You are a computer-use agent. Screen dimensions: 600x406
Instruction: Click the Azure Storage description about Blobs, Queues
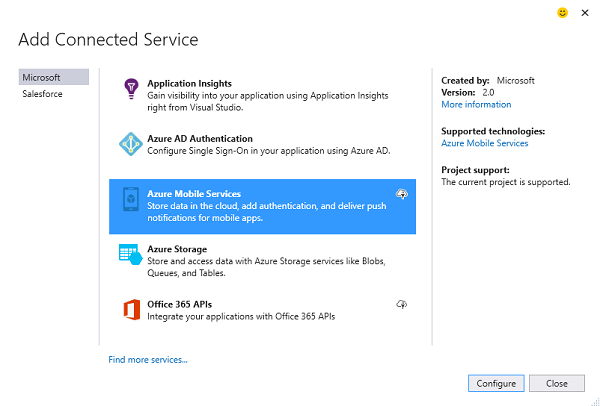266,267
